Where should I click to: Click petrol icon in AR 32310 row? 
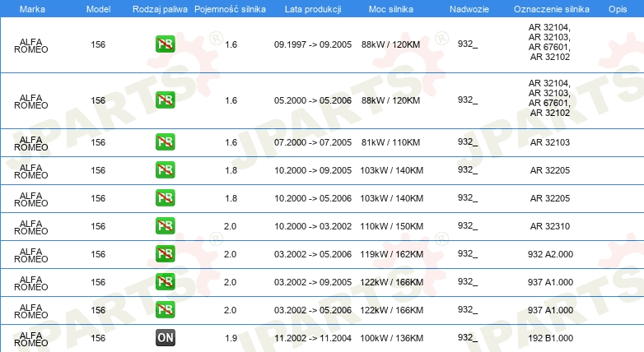pyautogui.click(x=165, y=225)
